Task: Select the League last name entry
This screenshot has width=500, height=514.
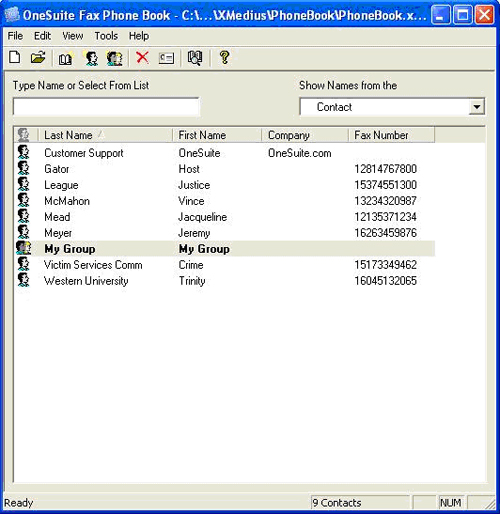Action: [61, 185]
